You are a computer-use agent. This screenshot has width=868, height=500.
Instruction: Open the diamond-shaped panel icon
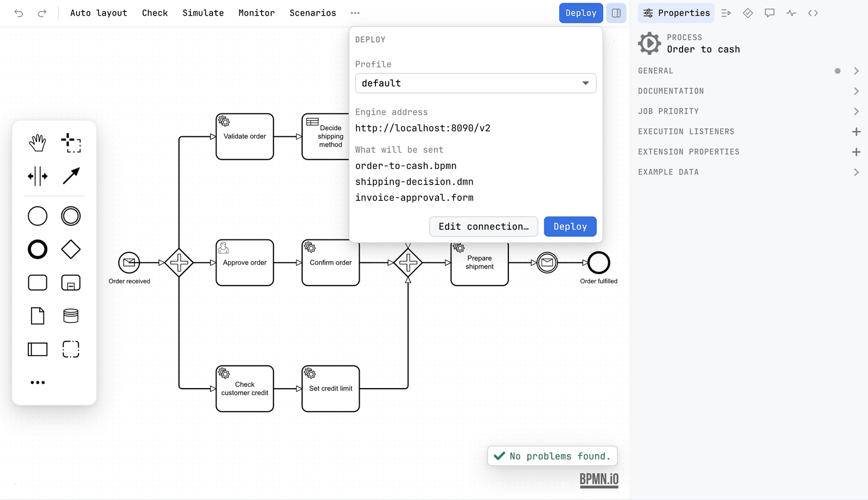click(x=748, y=13)
